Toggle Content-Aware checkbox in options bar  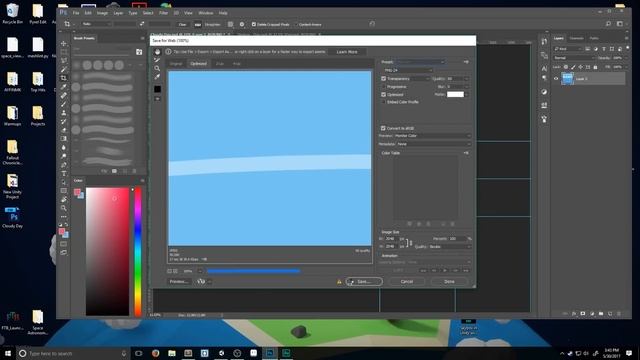point(296,24)
